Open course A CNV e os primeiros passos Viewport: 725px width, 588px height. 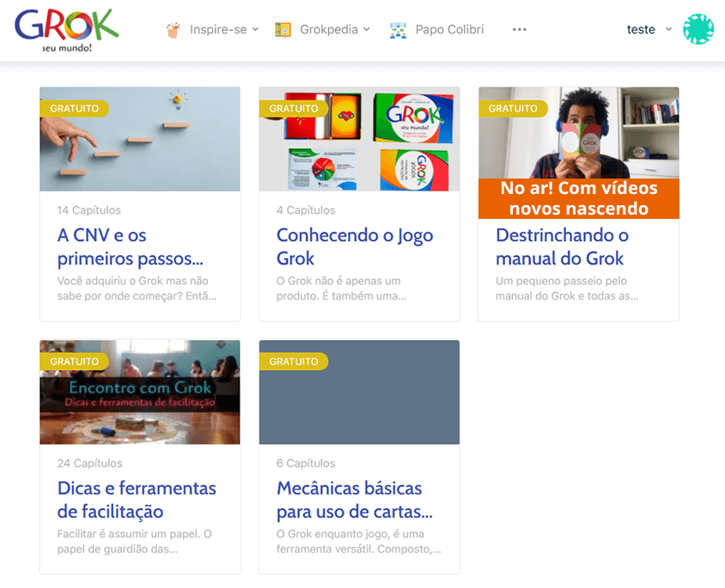pyautogui.click(x=131, y=246)
